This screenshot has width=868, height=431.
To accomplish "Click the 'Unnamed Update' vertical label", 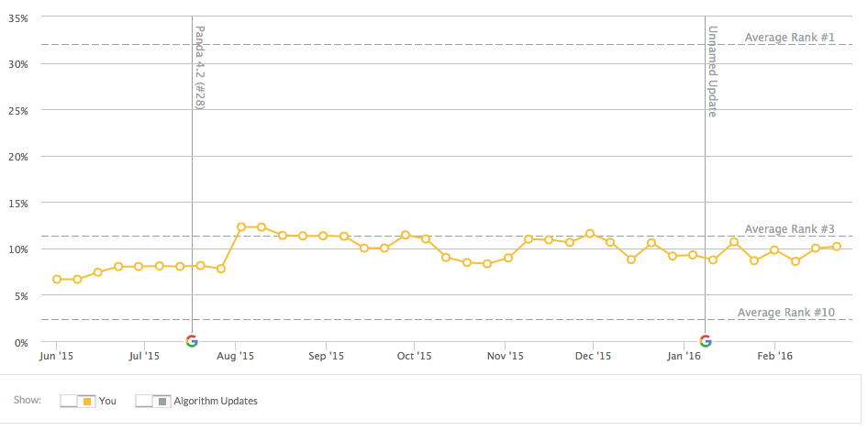I will (x=712, y=71).
